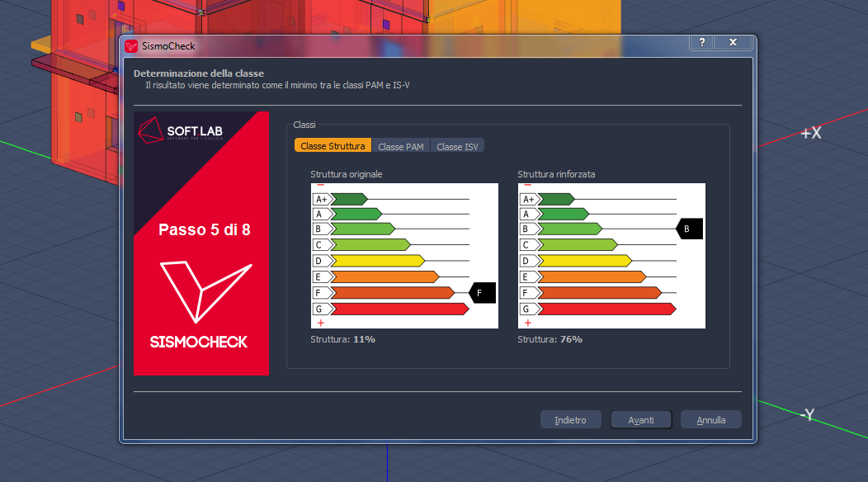Image resolution: width=868 pixels, height=482 pixels.
Task: Switch to the Classe Struttura tab
Action: 333,146
